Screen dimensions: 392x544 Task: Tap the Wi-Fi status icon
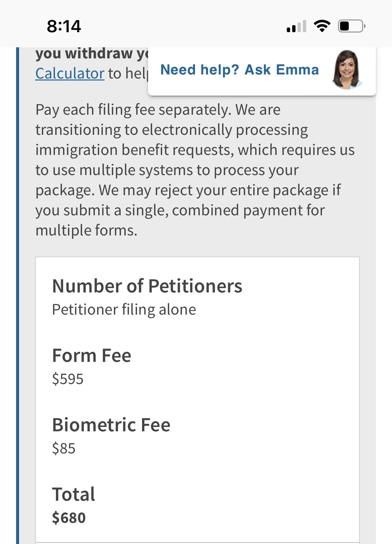pos(322,26)
